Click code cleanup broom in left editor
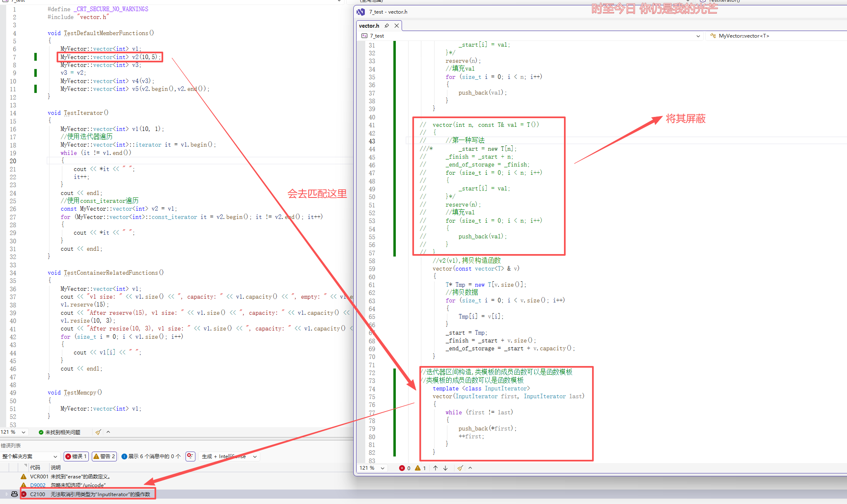Viewport: 847px width, 504px height. pos(98,432)
